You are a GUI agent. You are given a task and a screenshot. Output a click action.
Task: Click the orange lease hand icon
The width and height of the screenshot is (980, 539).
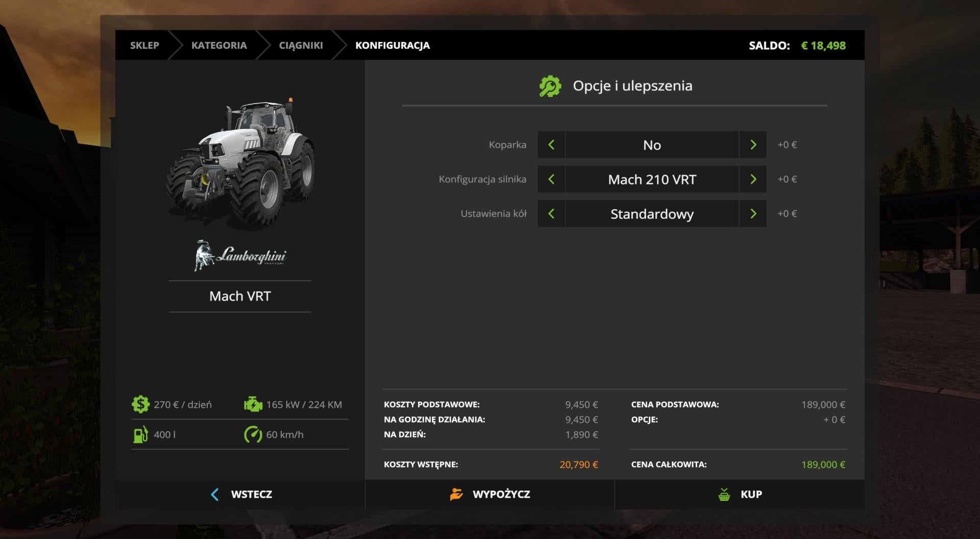[x=456, y=494]
